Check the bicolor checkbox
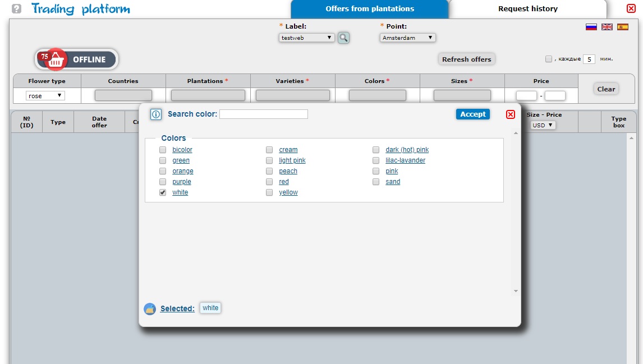Screen dimensions: 643x364 (x=163, y=150)
